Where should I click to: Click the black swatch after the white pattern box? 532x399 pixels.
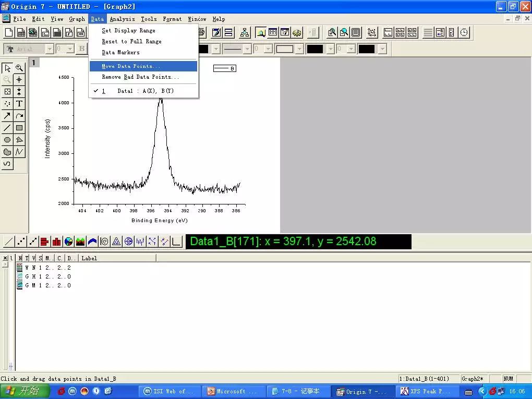pos(315,49)
